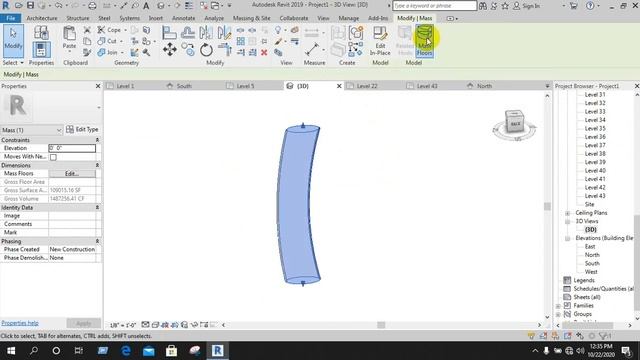Open the Massing & Site ribbon tab
Image resolution: width=640 pixels, height=360 pixels.
tap(251, 18)
